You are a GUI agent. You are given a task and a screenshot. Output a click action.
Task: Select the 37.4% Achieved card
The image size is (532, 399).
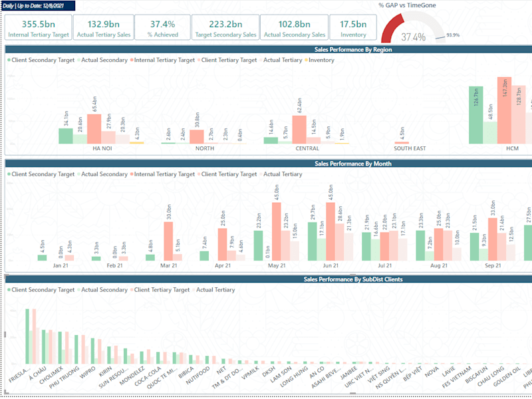point(162,27)
